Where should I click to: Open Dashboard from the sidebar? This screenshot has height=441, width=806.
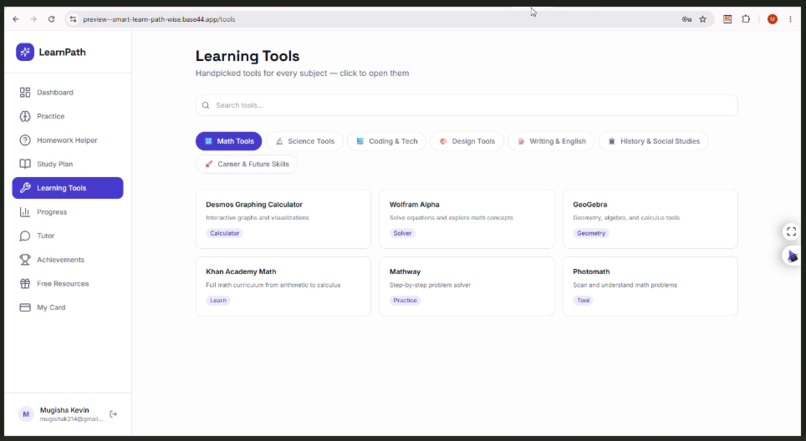click(x=67, y=93)
